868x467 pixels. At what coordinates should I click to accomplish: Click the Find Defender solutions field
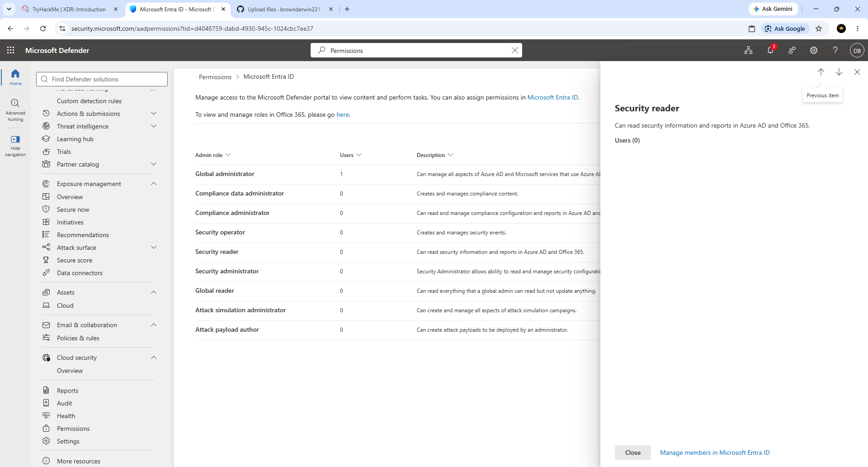point(102,79)
